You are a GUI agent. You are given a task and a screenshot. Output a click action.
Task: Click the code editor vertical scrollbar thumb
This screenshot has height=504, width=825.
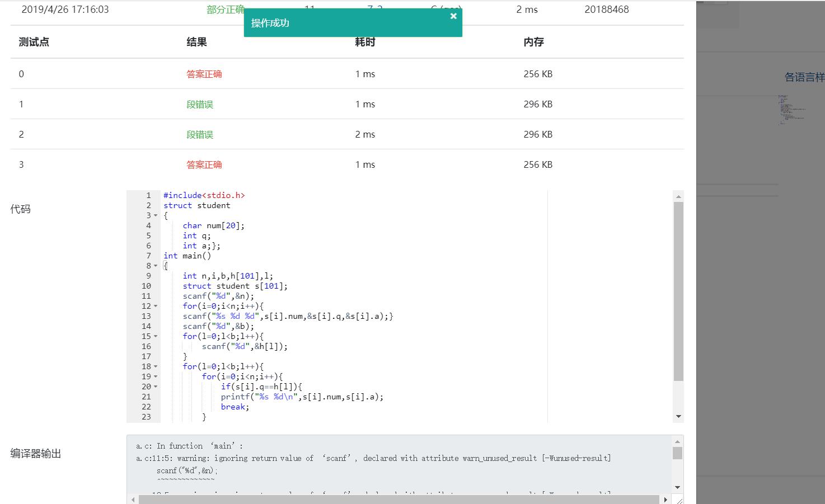click(x=678, y=291)
